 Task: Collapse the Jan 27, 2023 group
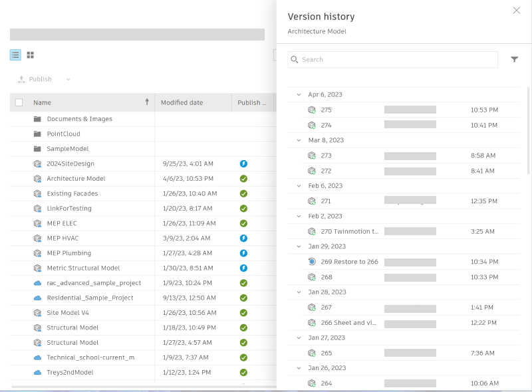coord(299,338)
